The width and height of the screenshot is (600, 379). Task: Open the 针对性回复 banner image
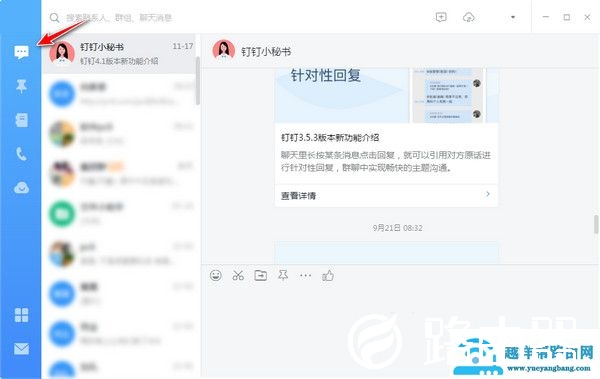[x=386, y=96]
